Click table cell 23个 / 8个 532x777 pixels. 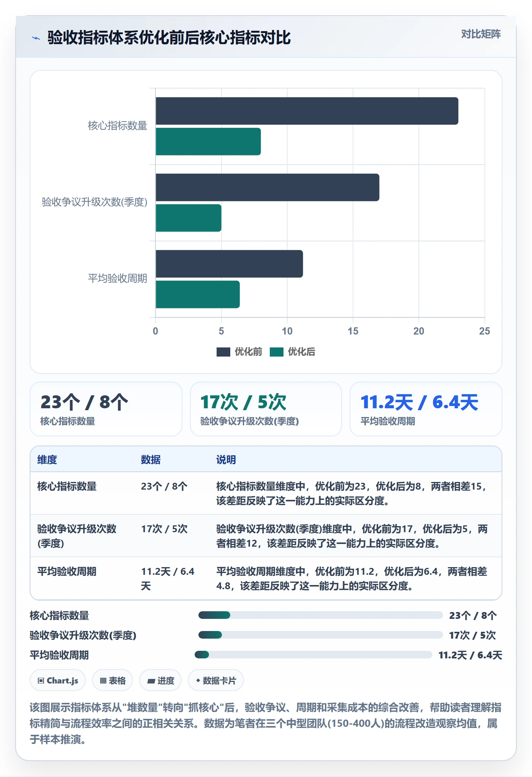164,486
